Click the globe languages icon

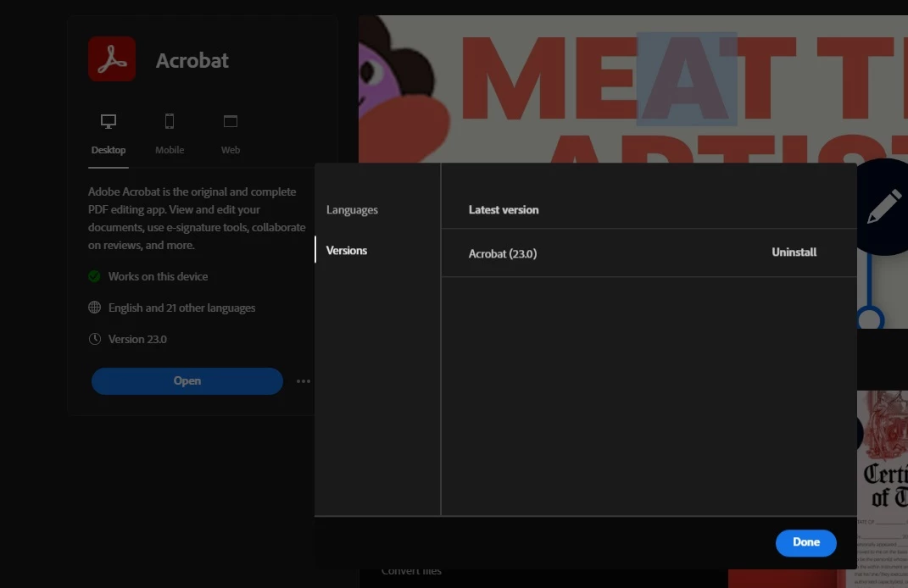[x=94, y=308]
